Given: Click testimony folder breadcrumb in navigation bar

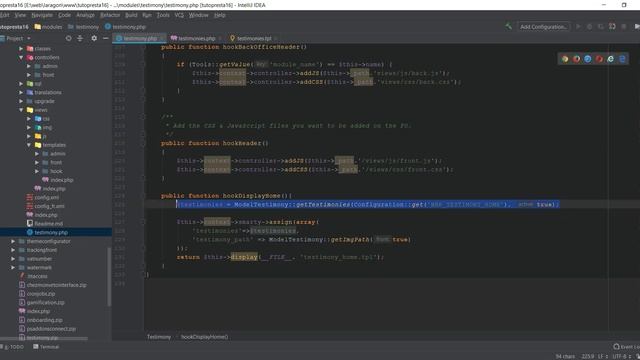Looking at the screenshot, I should [x=83, y=27].
